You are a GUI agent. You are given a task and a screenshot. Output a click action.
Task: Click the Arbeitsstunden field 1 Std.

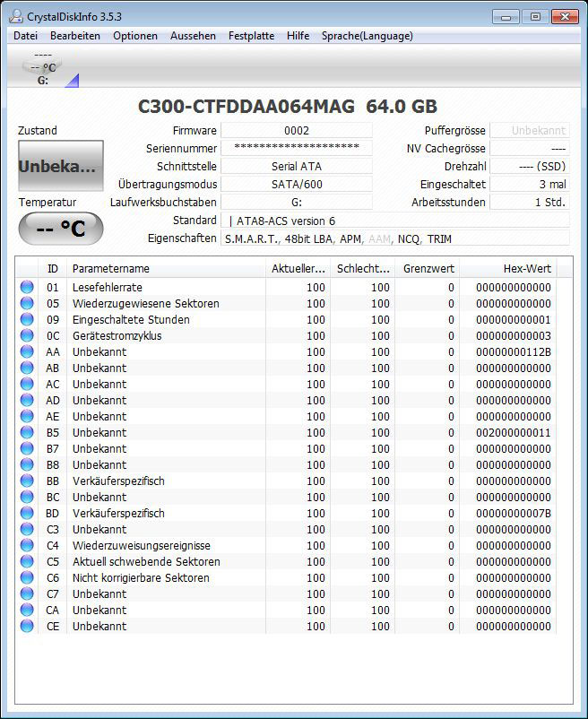pyautogui.click(x=530, y=202)
